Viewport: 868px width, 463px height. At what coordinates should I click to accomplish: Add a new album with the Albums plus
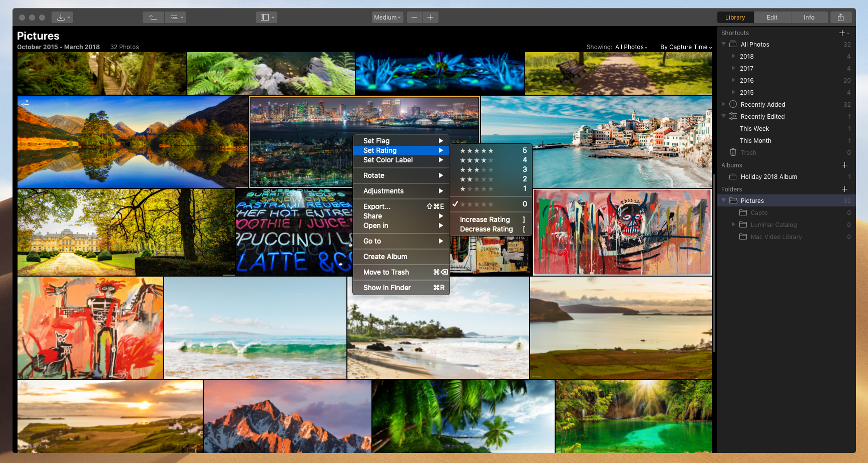pyautogui.click(x=844, y=165)
